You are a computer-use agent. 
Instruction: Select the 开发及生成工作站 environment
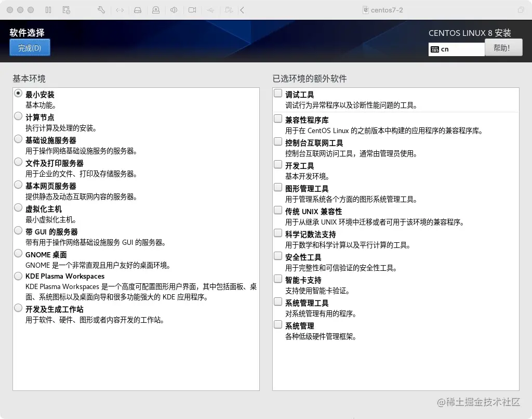(18, 308)
